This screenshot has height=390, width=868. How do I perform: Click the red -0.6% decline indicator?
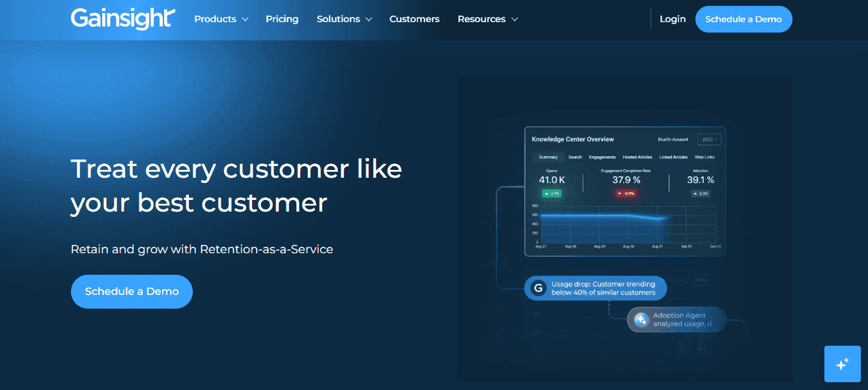pos(624,193)
